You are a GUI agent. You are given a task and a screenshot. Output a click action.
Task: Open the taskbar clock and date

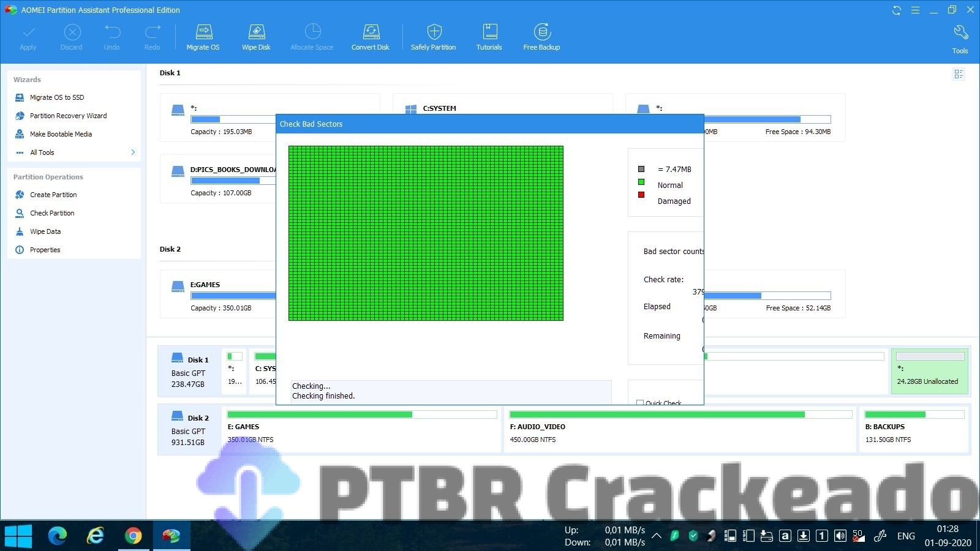(948, 536)
